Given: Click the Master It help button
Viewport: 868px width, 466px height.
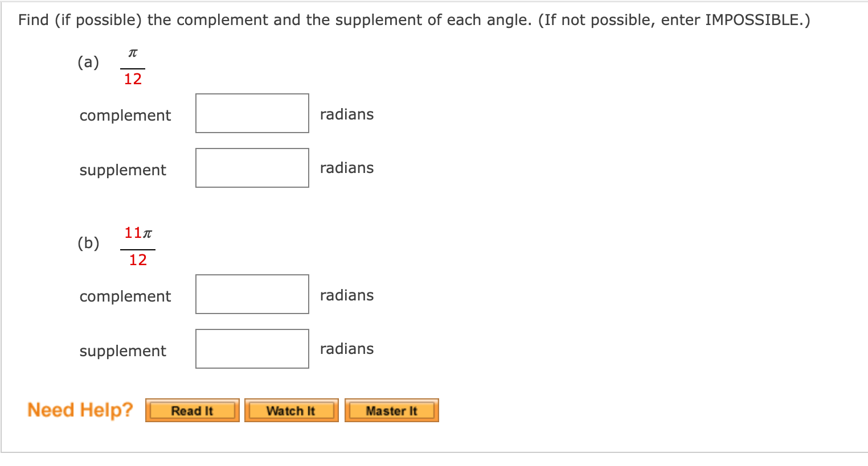Looking at the screenshot, I should coord(391,410).
